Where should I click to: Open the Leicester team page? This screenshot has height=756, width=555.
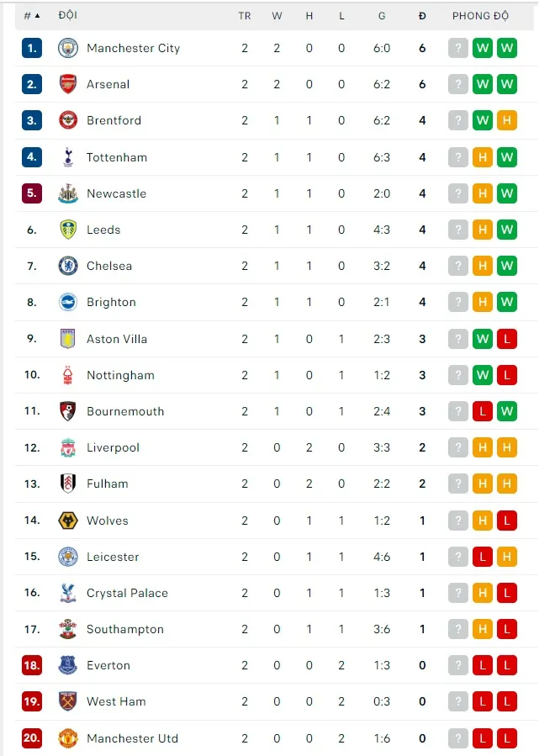113,557
